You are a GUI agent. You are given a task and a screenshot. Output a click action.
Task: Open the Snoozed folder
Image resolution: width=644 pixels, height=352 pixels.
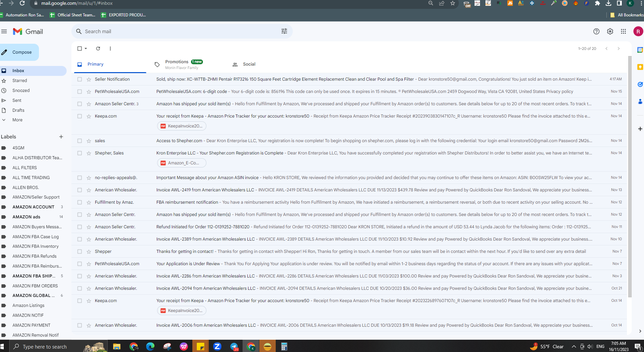pyautogui.click(x=33, y=91)
